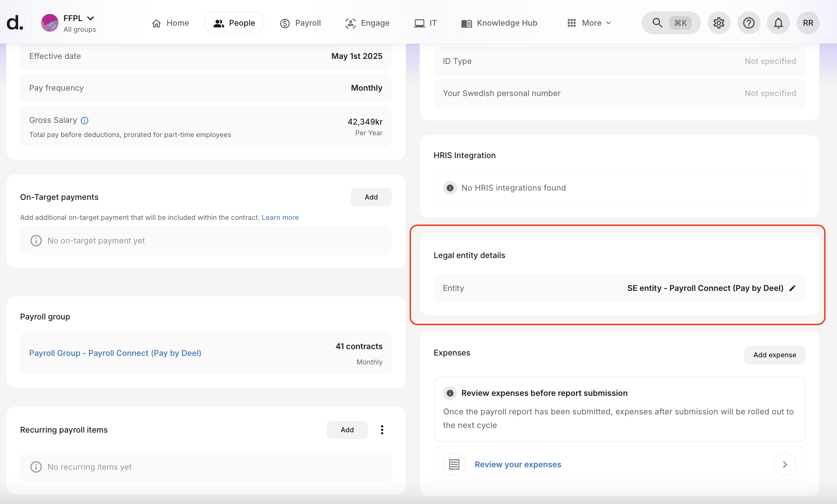Screen dimensions: 837x504
Task: Click the info icon next to No HRIS integrations found
Action: click(x=450, y=188)
